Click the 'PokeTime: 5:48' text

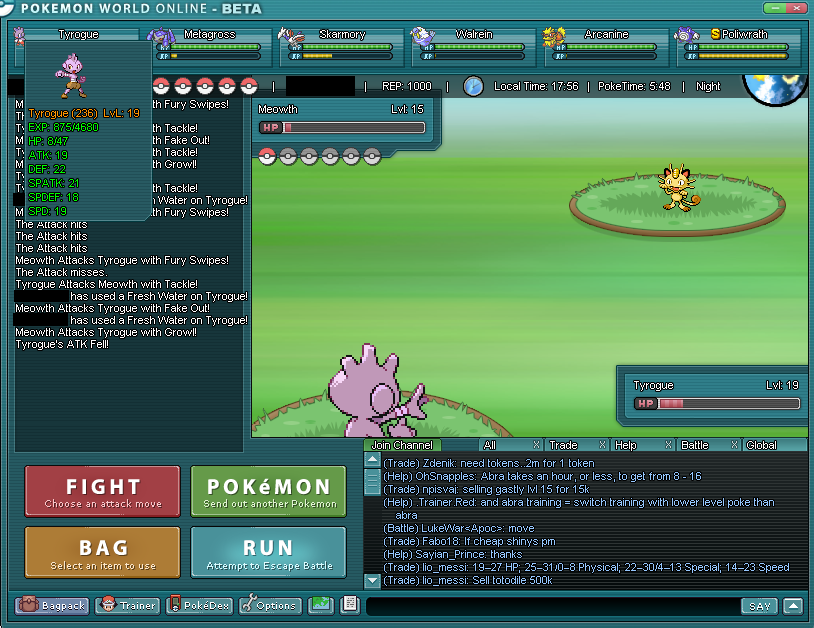[634, 86]
